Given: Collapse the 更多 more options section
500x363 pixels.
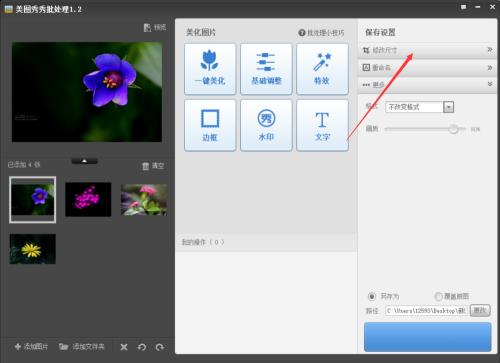Looking at the screenshot, I should tap(427, 85).
